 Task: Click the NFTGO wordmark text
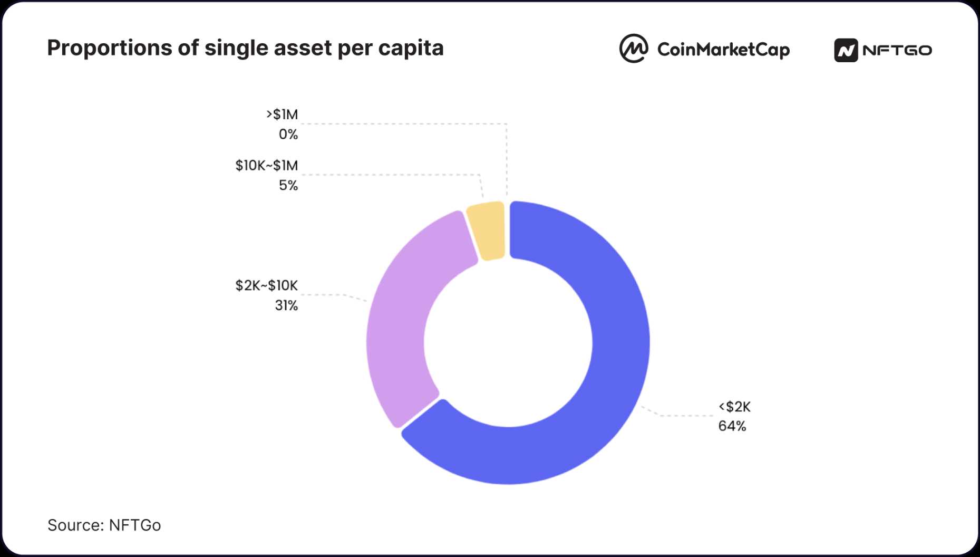(x=897, y=51)
